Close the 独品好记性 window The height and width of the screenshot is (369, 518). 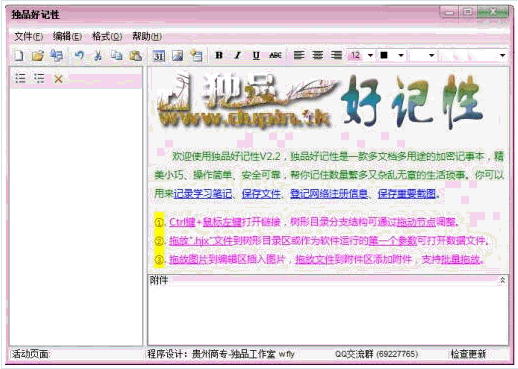click(493, 12)
